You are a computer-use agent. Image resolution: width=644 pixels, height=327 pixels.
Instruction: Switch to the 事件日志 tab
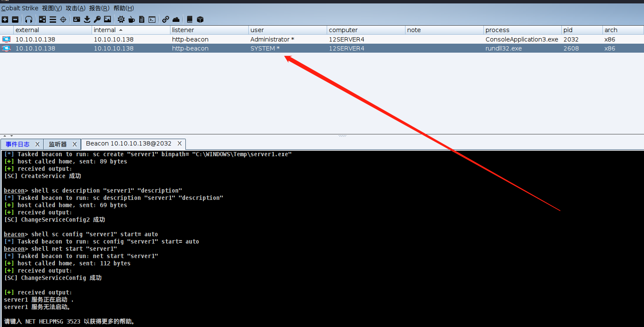tap(18, 144)
